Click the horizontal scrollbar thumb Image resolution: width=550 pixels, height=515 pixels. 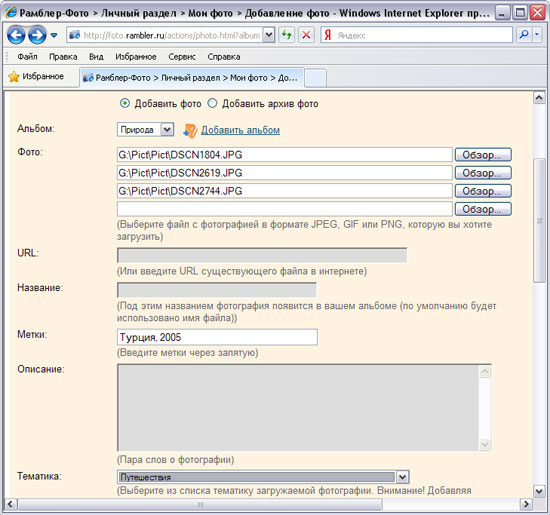(x=200, y=504)
